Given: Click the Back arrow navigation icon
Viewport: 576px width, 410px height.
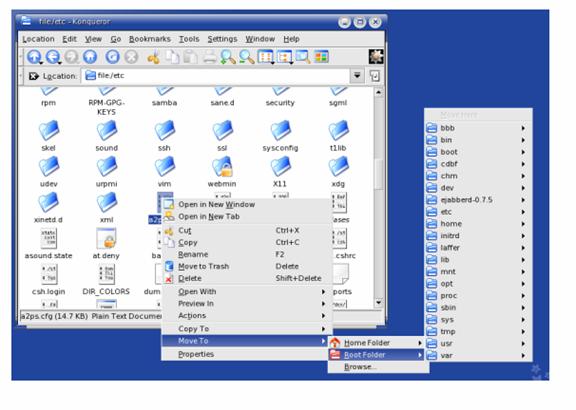Looking at the screenshot, I should tap(53, 57).
